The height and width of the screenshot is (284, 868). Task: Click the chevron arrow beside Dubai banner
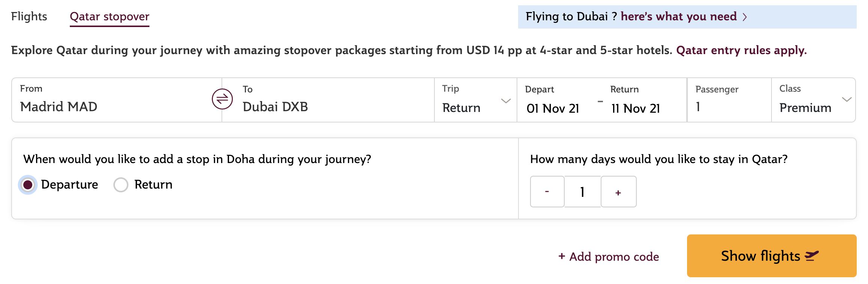pyautogui.click(x=745, y=17)
